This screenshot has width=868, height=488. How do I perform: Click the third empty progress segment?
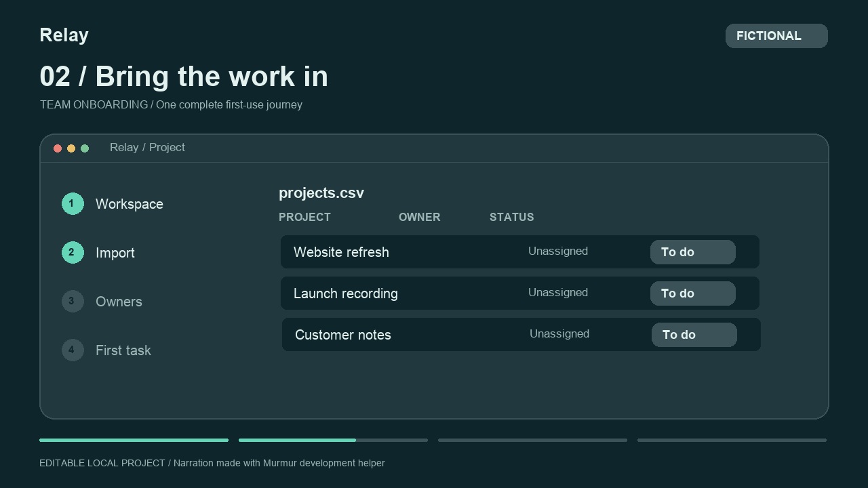532,441
